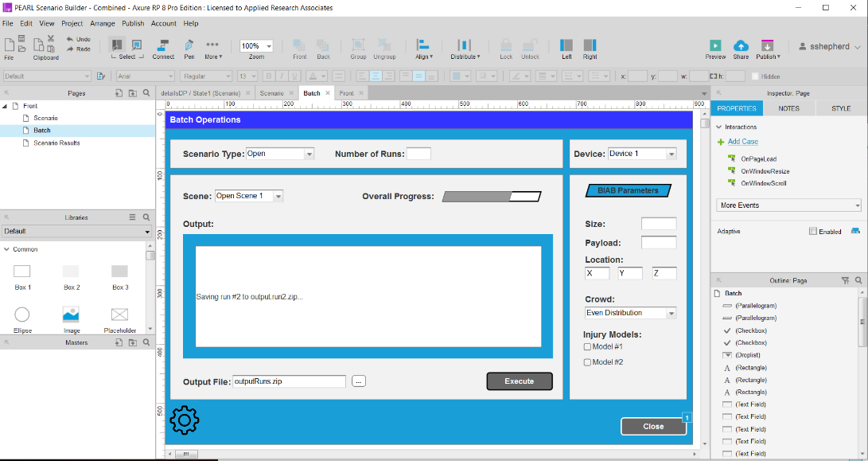Switch to the NOTES inspector tab
Viewport: 868px width, 461px height.
[x=788, y=108]
